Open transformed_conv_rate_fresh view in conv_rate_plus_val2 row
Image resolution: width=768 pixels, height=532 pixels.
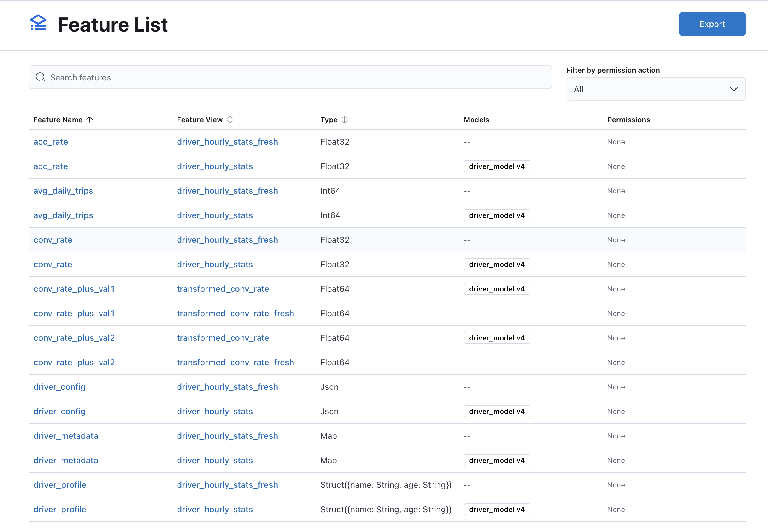click(235, 362)
